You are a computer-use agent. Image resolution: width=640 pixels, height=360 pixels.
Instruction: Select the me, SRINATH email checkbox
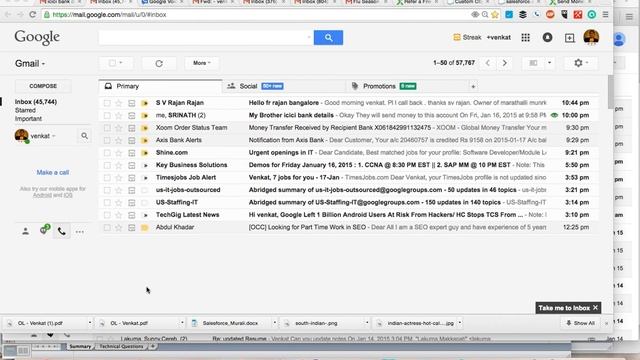(x=107, y=116)
